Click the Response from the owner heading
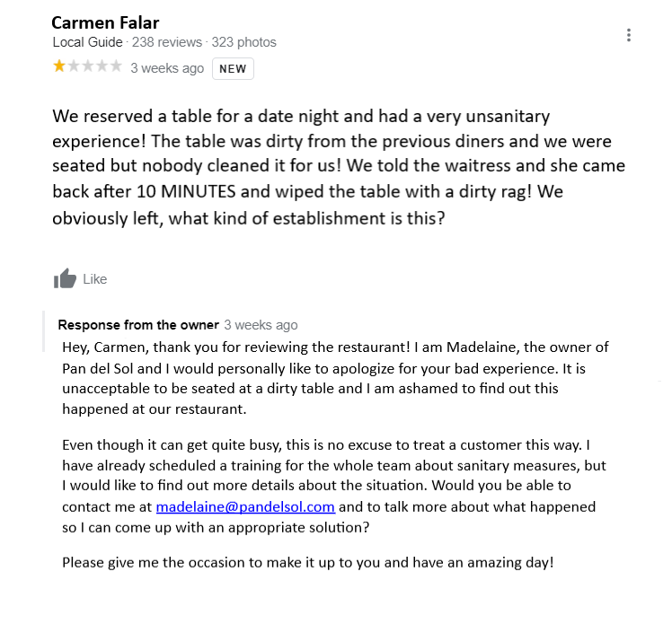The width and height of the screenshot is (672, 633). (x=138, y=325)
